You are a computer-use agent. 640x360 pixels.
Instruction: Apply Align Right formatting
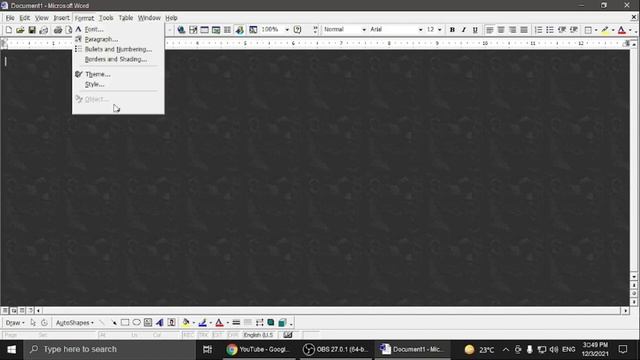pos(512,30)
